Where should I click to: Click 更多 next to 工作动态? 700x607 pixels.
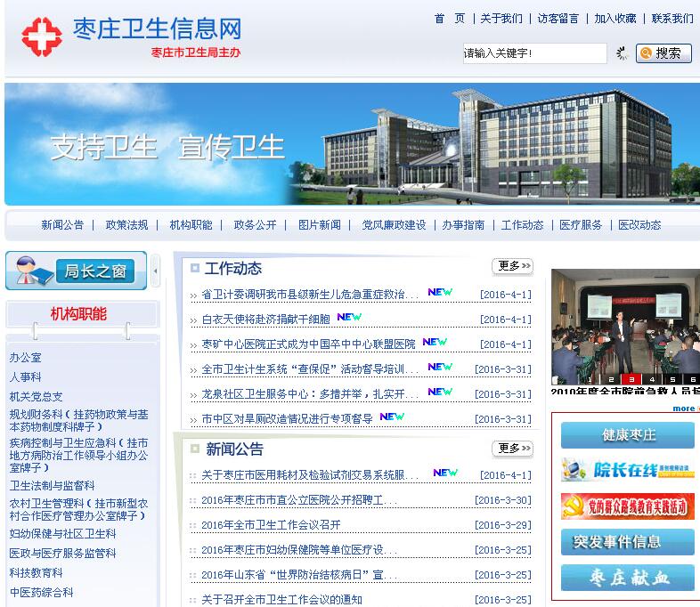pyautogui.click(x=511, y=266)
